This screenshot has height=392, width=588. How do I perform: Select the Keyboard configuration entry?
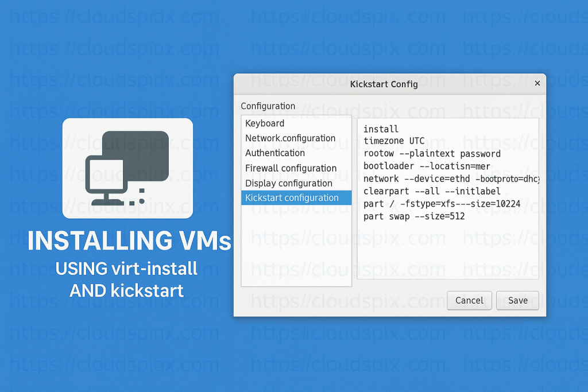[265, 123]
